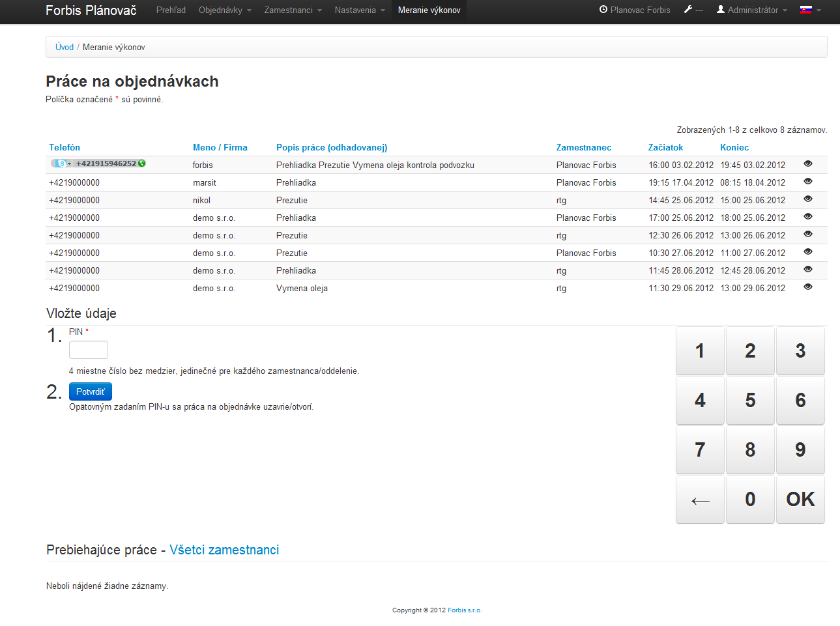This screenshot has width=840, height=626.
Task: View details of the nikol order row
Action: [x=808, y=199]
